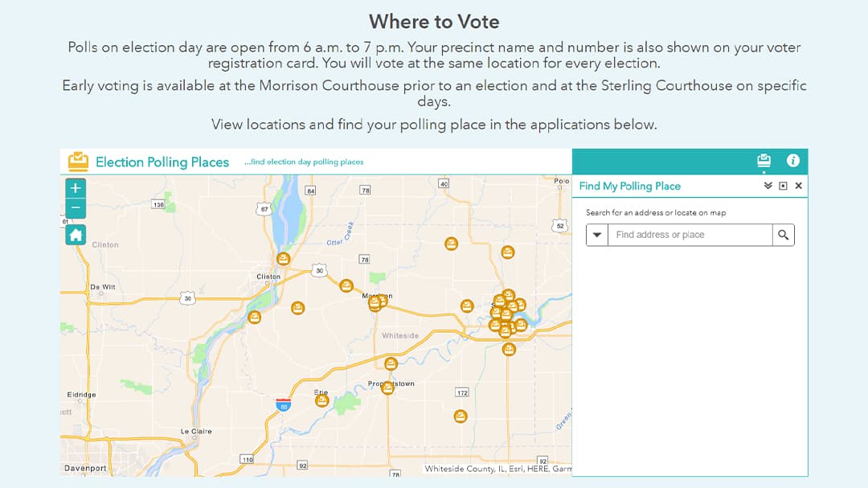Open the search source dropdown arrow

pyautogui.click(x=596, y=235)
